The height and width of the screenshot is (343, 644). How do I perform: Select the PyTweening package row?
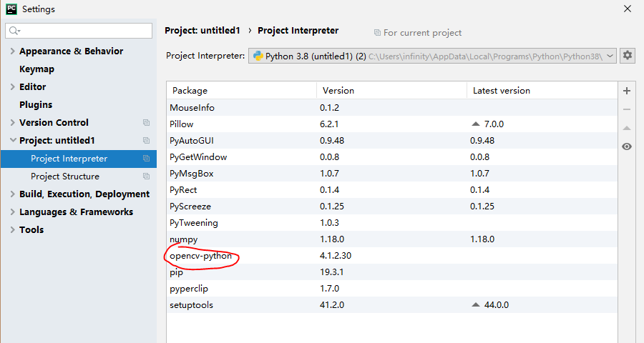pyautogui.click(x=392, y=222)
